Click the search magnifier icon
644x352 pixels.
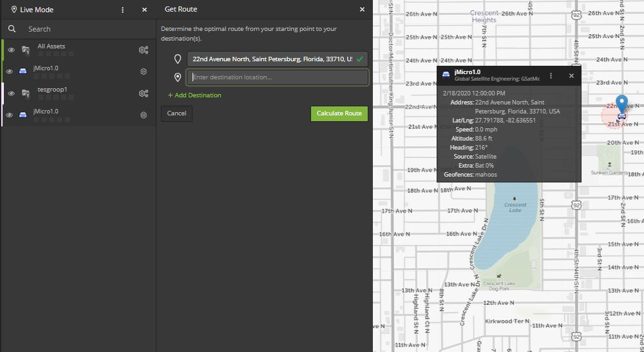[x=12, y=29]
